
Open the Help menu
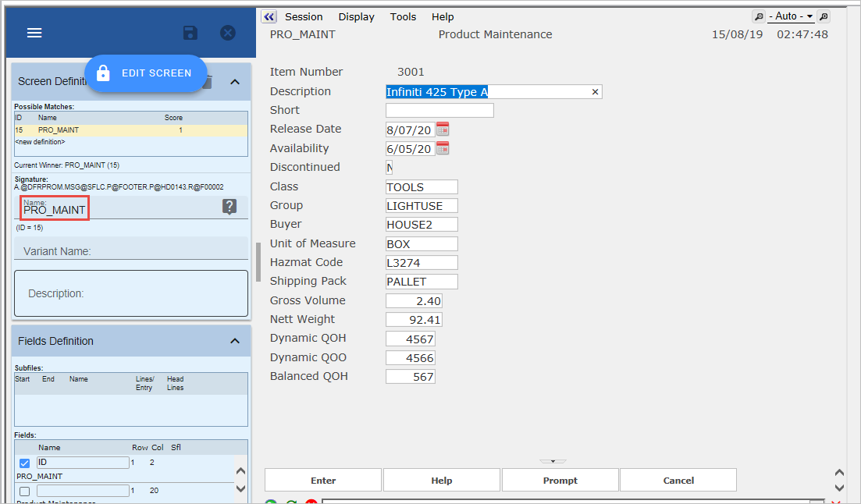(x=443, y=17)
